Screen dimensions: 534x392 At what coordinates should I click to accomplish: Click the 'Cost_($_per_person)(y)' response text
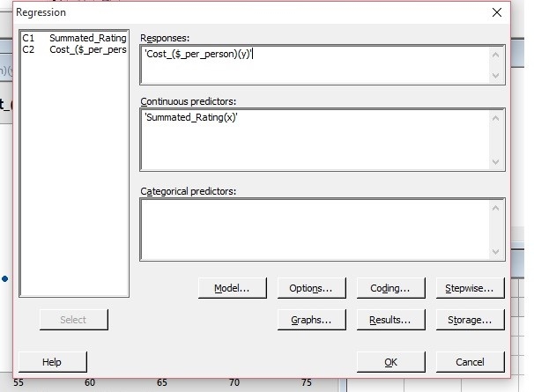(198, 54)
